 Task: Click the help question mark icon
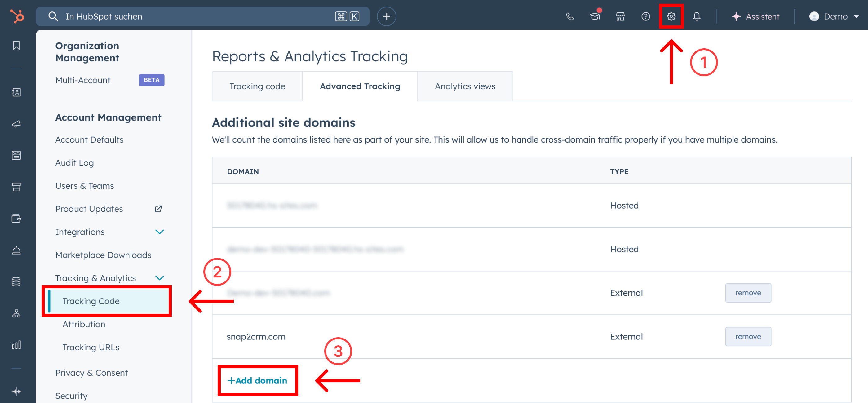(x=645, y=16)
